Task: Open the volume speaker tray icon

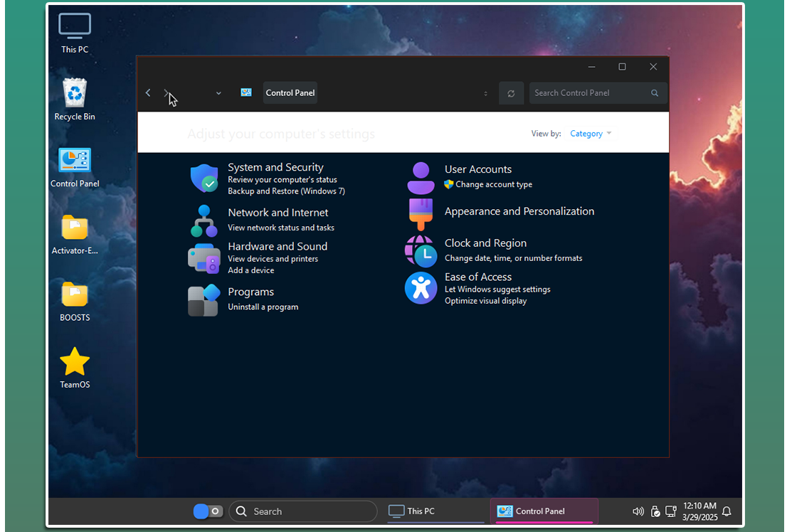Action: (638, 511)
